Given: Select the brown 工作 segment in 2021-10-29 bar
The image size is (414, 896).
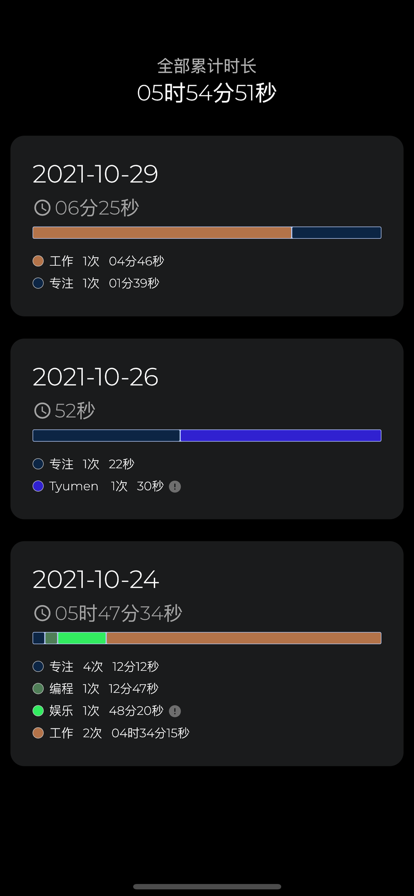Looking at the screenshot, I should (162, 233).
